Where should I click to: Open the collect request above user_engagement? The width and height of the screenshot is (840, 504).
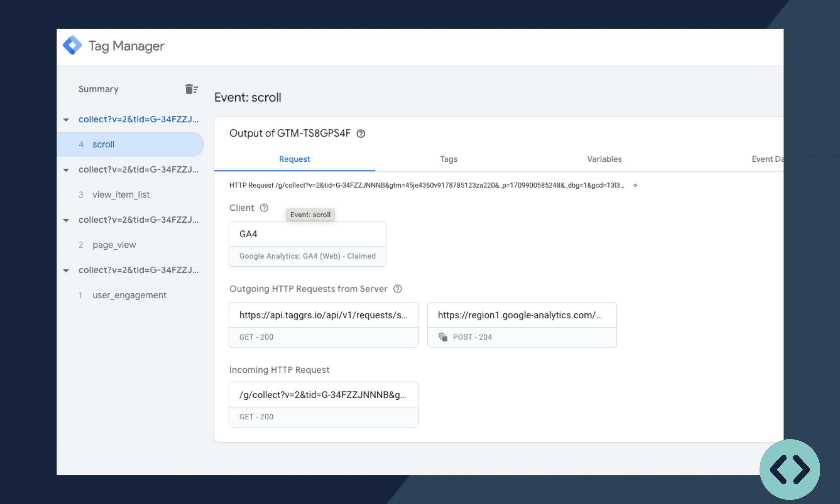pos(138,270)
